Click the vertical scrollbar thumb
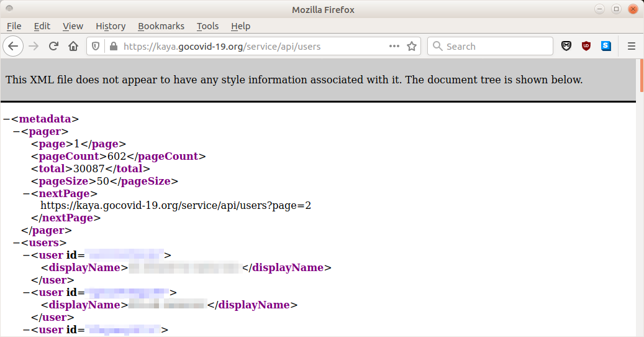Screen dimensions: 644x337 click(641, 75)
